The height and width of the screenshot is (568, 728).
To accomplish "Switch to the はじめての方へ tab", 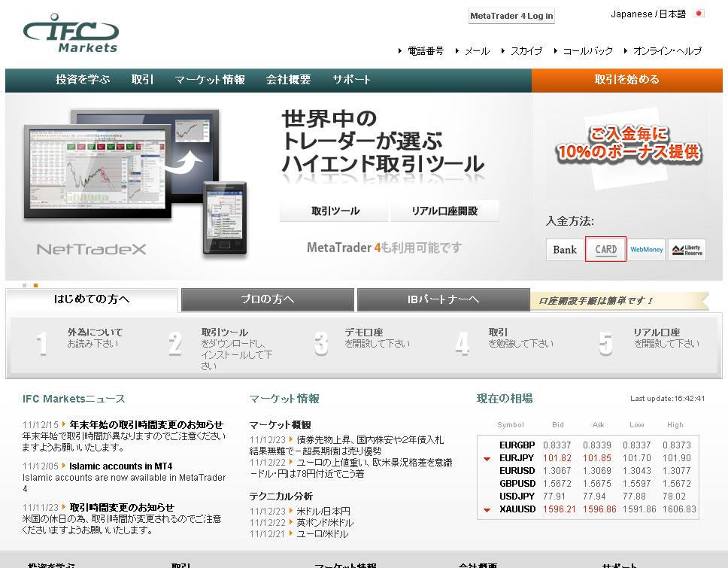I will pyautogui.click(x=92, y=299).
